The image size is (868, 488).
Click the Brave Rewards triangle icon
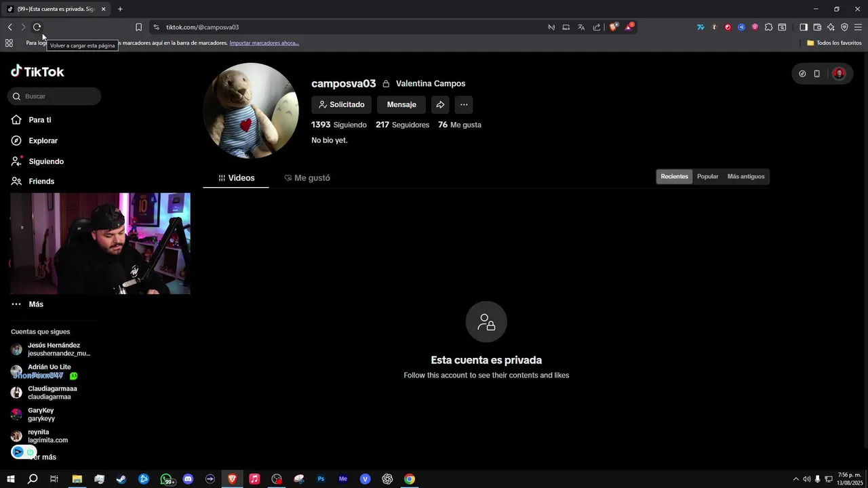pos(629,27)
